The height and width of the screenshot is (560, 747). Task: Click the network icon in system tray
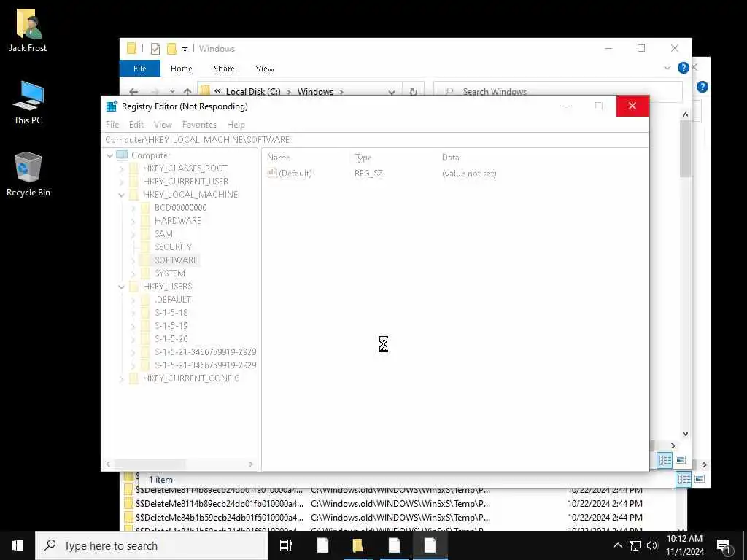click(635, 545)
